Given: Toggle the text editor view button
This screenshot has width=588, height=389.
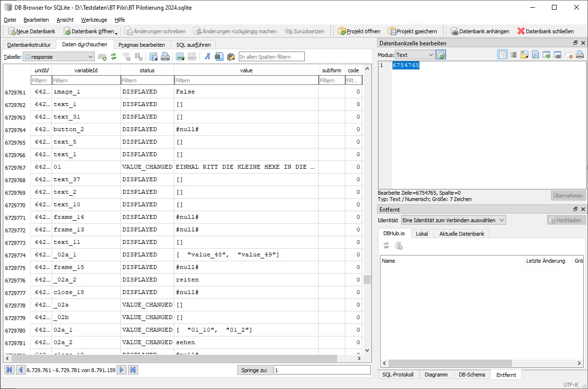Looking at the screenshot, I should (x=502, y=55).
